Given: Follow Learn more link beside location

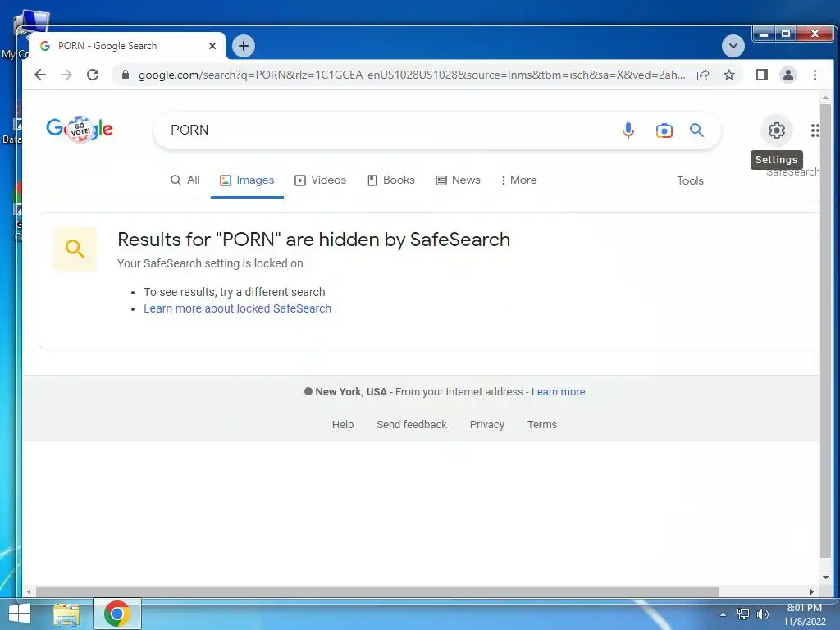Looking at the screenshot, I should coord(558,392).
